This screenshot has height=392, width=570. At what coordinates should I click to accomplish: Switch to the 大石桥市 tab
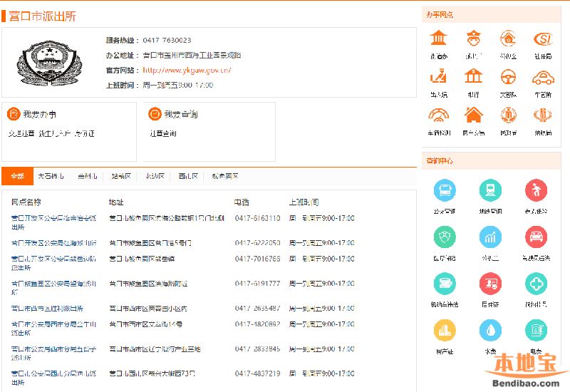[x=51, y=176]
